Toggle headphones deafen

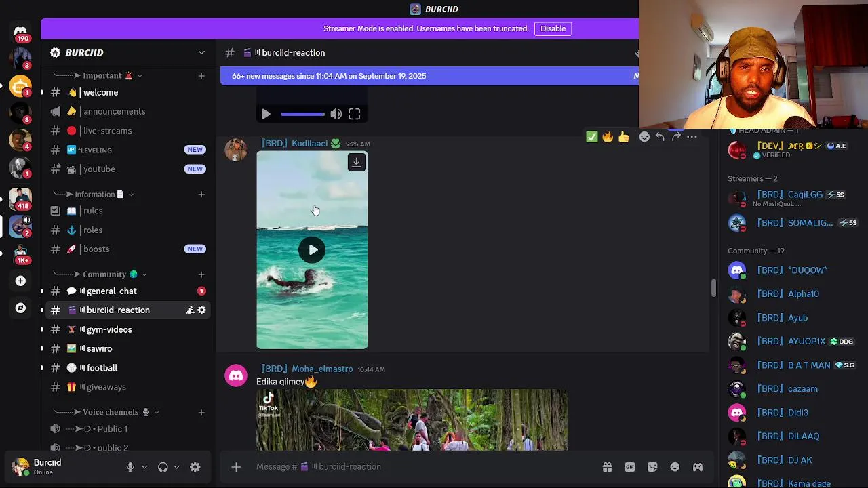163,467
